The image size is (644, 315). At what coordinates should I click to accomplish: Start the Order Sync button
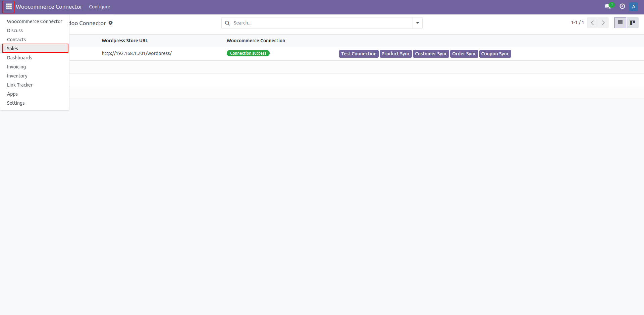tap(464, 54)
